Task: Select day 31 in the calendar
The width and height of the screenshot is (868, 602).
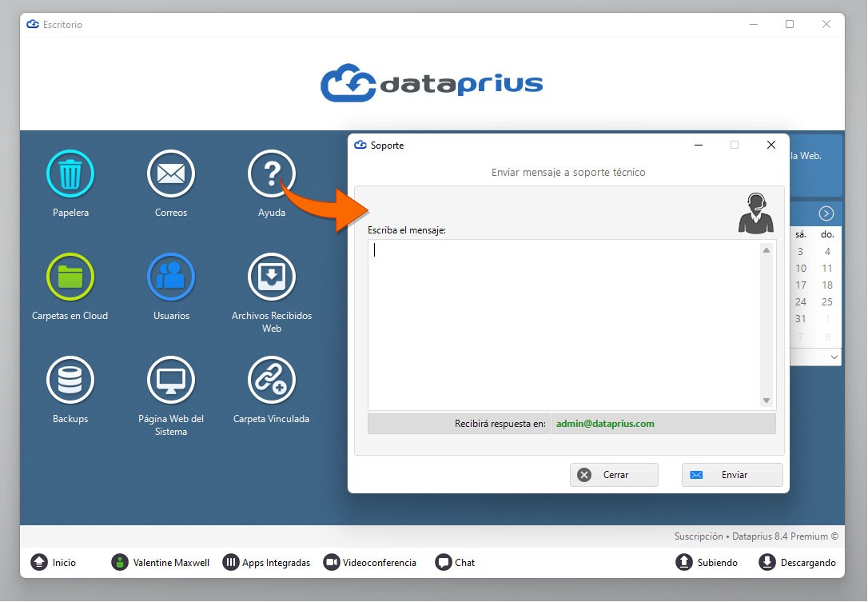Action: tap(801, 318)
